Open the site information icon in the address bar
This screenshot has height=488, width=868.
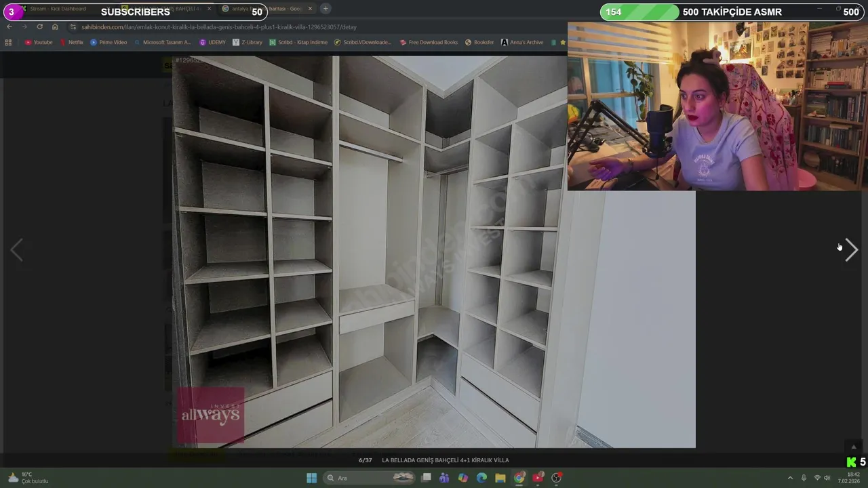point(73,27)
